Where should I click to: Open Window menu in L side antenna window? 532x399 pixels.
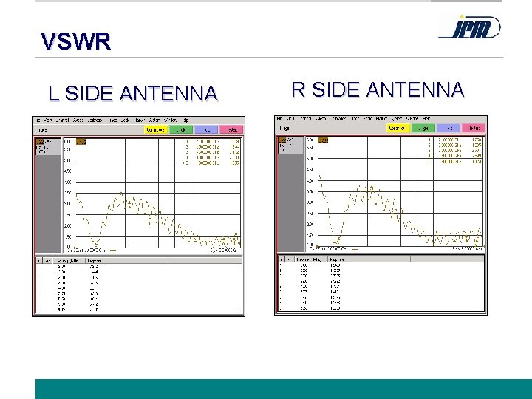tap(170, 120)
